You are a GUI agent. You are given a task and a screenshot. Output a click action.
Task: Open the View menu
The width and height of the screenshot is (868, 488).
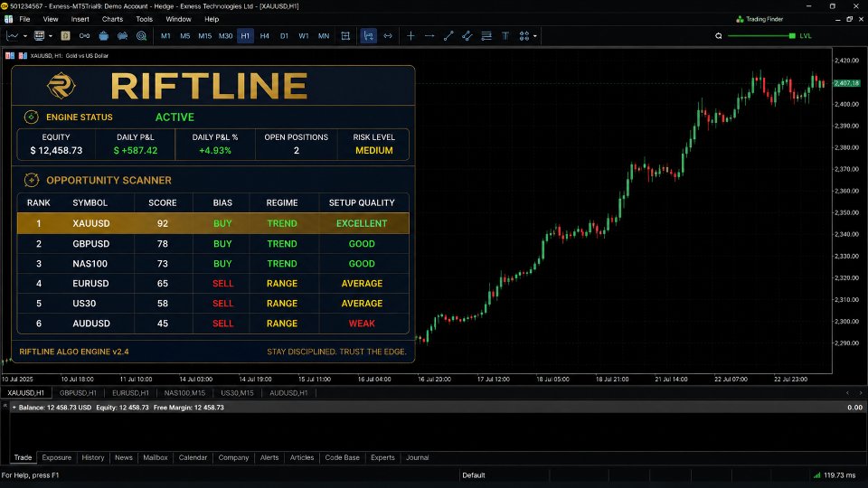coord(51,19)
